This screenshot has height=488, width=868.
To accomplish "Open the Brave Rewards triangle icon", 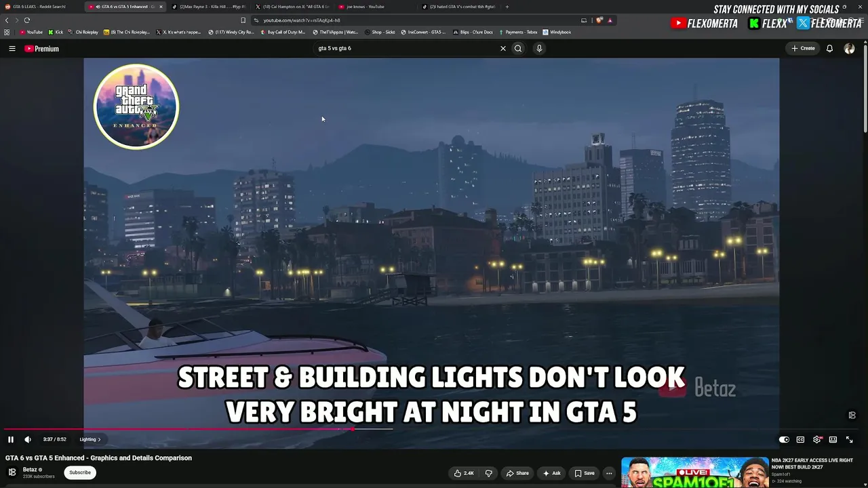I will [x=610, y=20].
